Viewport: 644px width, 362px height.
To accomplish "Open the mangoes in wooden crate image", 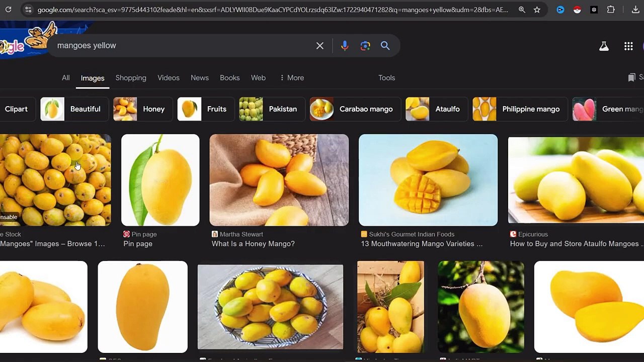I will [x=391, y=307].
